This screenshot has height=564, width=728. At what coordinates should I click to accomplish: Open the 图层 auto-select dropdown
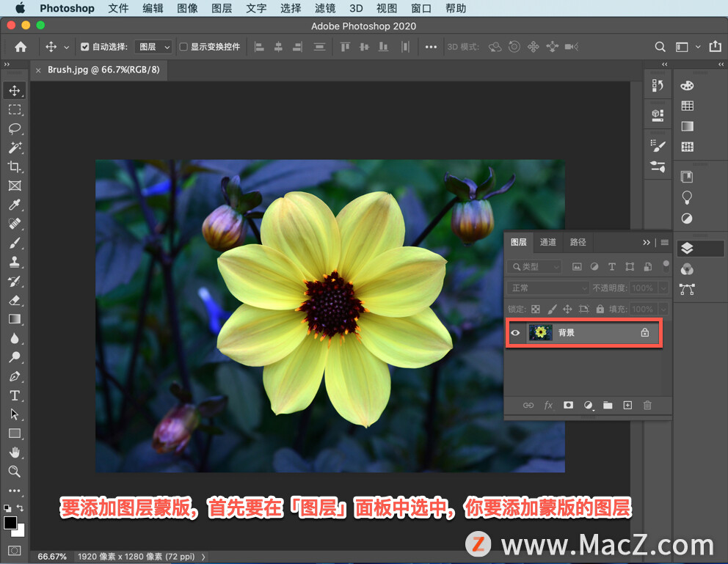pos(153,47)
